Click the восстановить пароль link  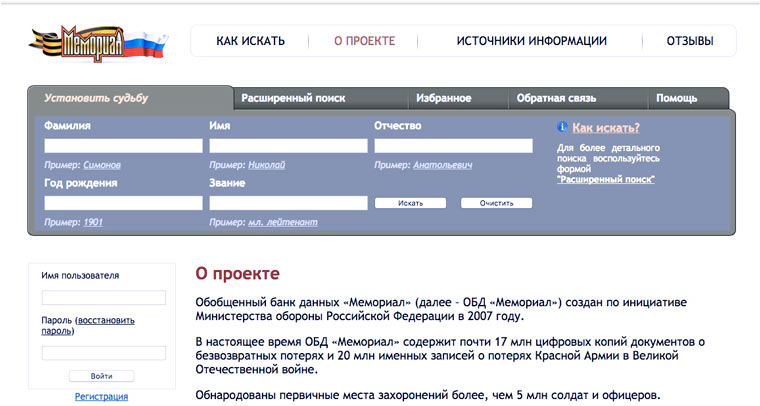click(88, 326)
